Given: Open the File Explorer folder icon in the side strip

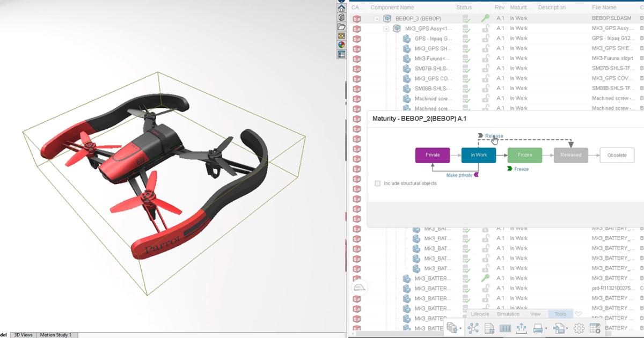Looking at the screenshot, I should click(341, 27).
